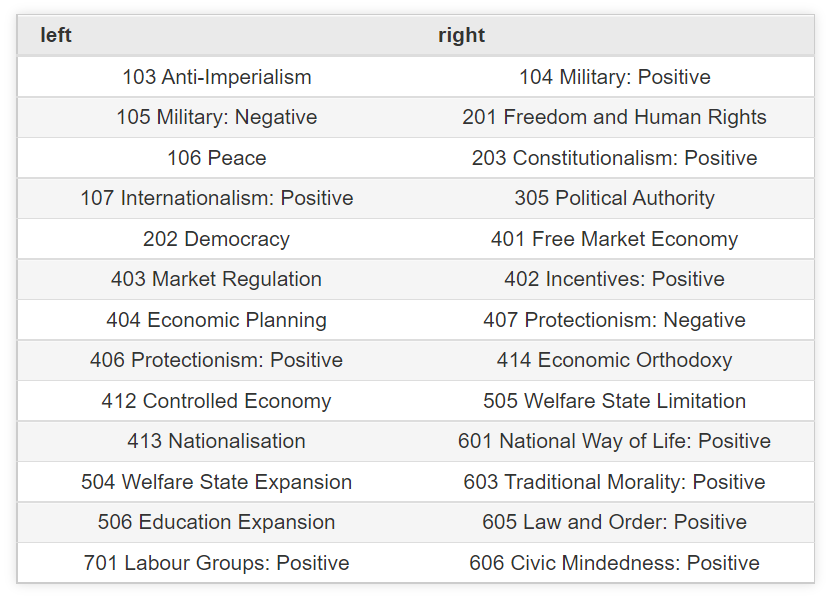Click '201 Freedom and Human Rights'
Screen dimensions: 829x600
click(x=615, y=117)
